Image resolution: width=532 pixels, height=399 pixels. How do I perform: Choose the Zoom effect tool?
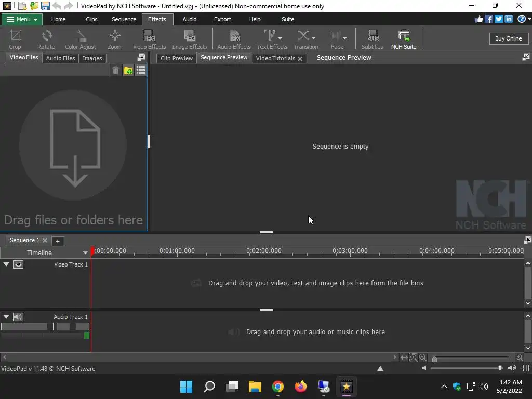(x=115, y=39)
